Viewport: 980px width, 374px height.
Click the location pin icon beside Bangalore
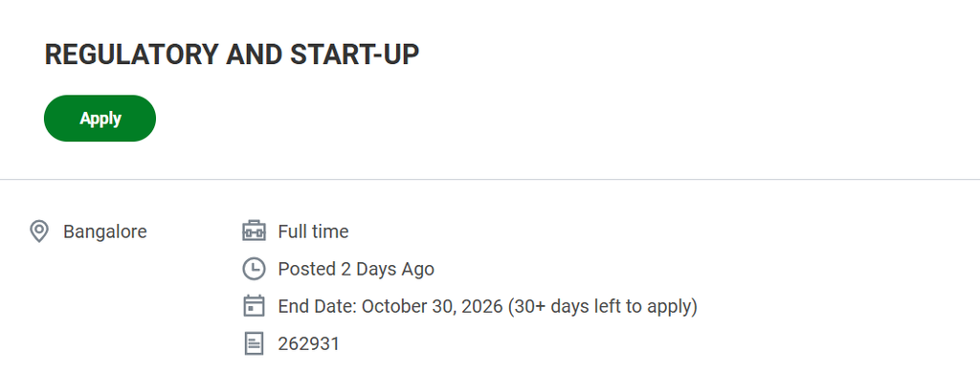tap(38, 231)
